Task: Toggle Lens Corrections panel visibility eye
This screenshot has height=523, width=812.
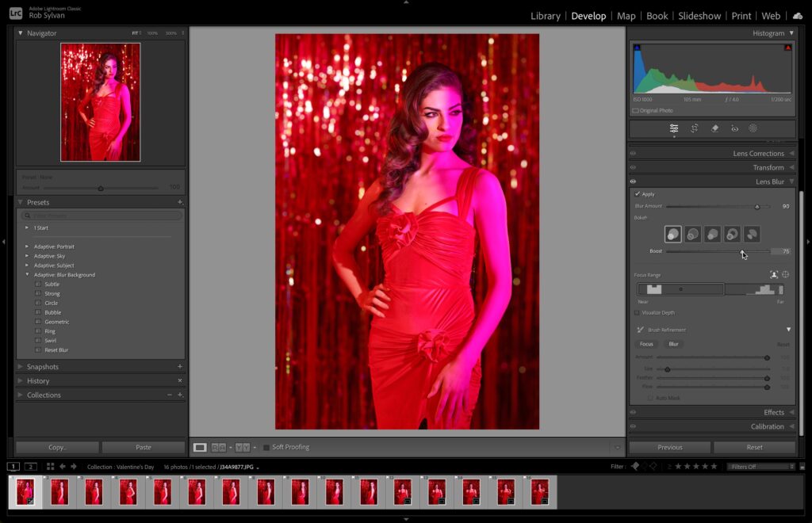Action: pos(633,154)
